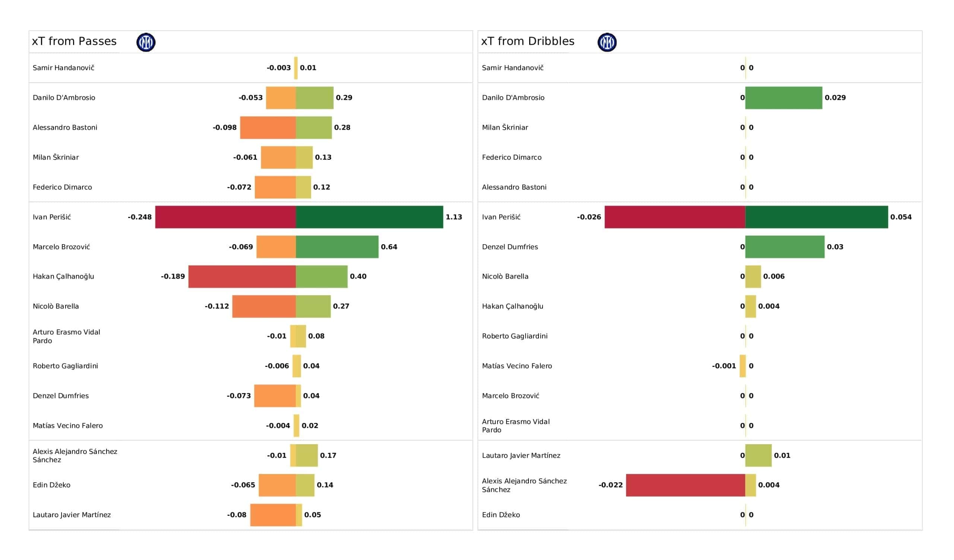Click Hakan Çalhanoğlu's red -0.189 passes bar
Screen dimensions: 954x560
[x=242, y=277]
